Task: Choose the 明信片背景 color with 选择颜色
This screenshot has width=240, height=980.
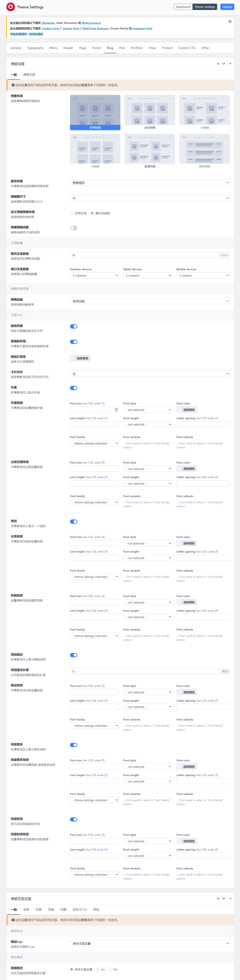Action: [x=80, y=358]
